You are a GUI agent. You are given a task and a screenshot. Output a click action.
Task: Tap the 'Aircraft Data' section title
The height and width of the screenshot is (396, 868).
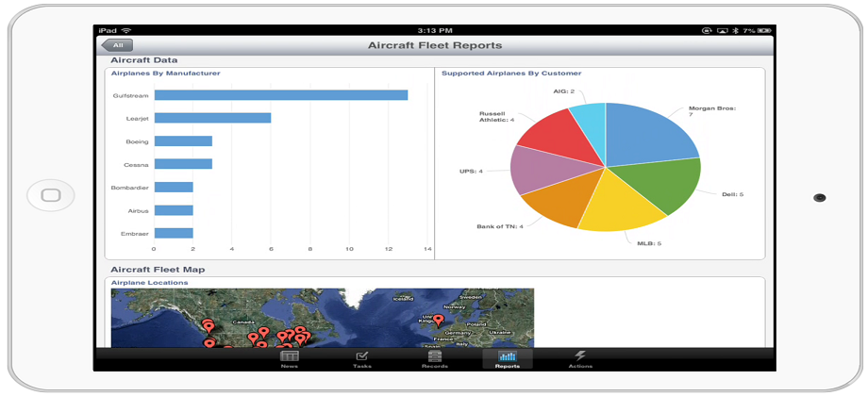144,59
